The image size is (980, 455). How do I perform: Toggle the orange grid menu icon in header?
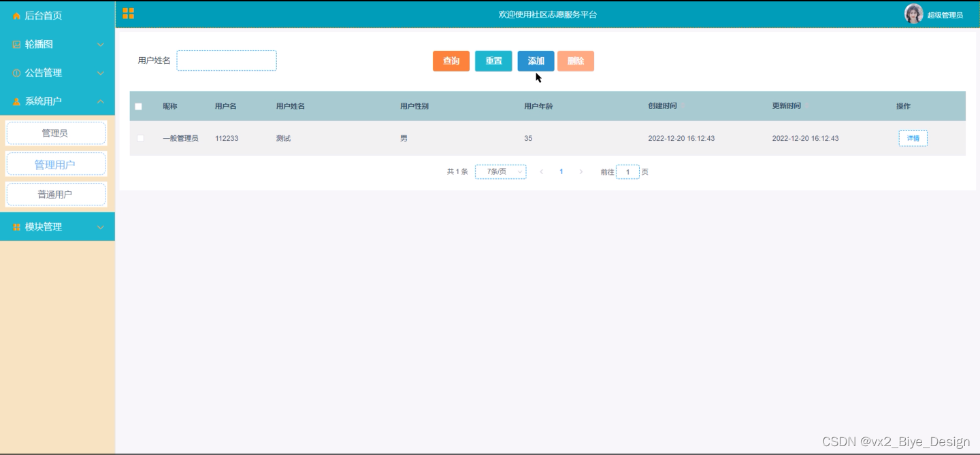[x=128, y=14]
